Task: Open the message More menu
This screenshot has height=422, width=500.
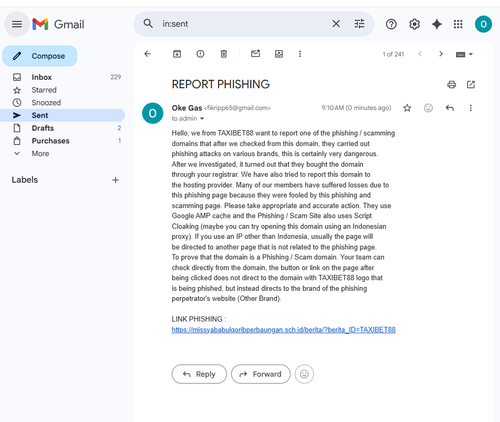Action: point(471,108)
